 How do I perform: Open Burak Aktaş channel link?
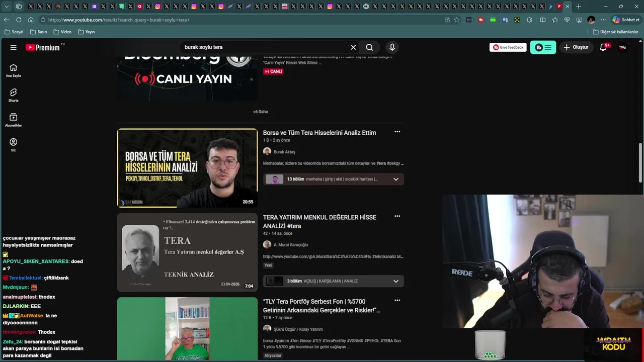tap(284, 152)
